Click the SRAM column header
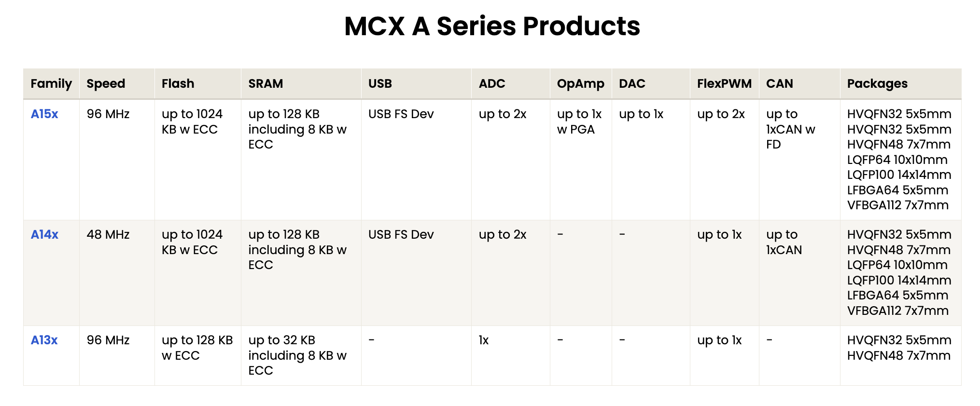 [x=301, y=84]
